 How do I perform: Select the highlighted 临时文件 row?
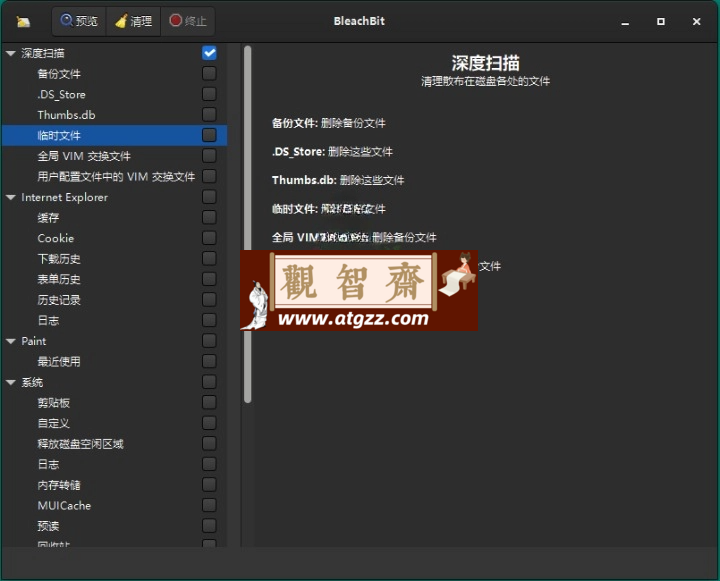click(114, 135)
